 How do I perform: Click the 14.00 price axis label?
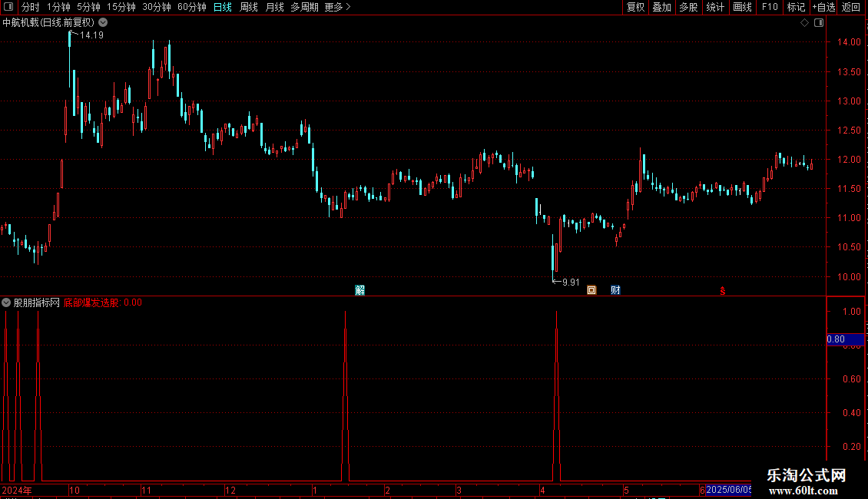(849, 42)
